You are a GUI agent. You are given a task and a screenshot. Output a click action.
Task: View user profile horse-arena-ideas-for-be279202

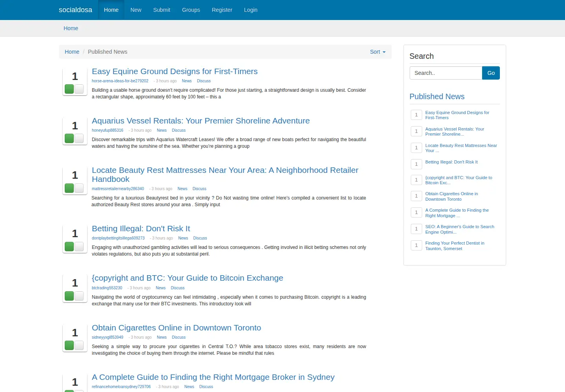(120, 81)
